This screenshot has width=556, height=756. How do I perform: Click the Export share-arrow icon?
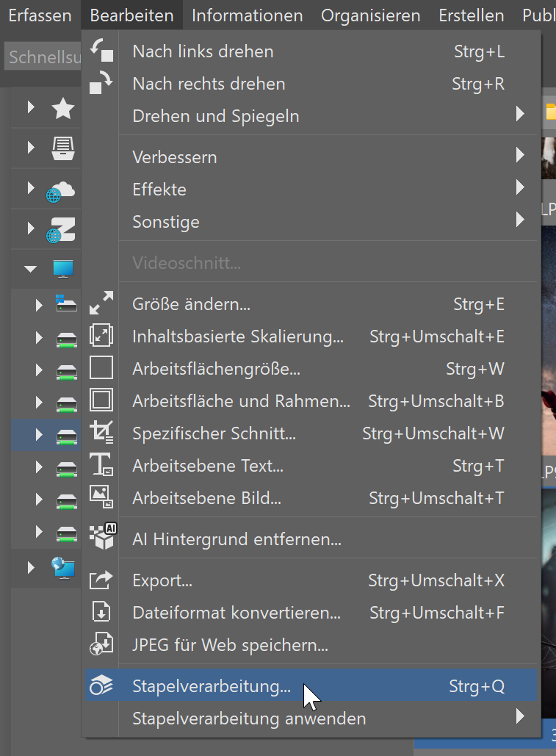point(101,580)
